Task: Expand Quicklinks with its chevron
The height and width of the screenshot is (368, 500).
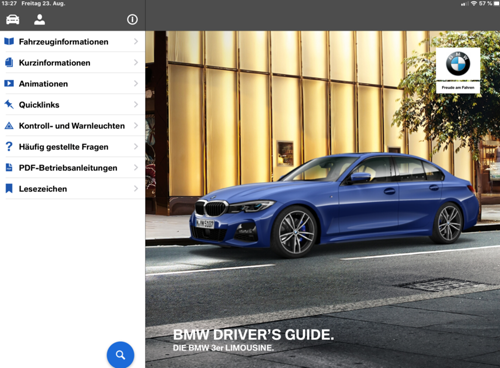Action: pos(136,104)
